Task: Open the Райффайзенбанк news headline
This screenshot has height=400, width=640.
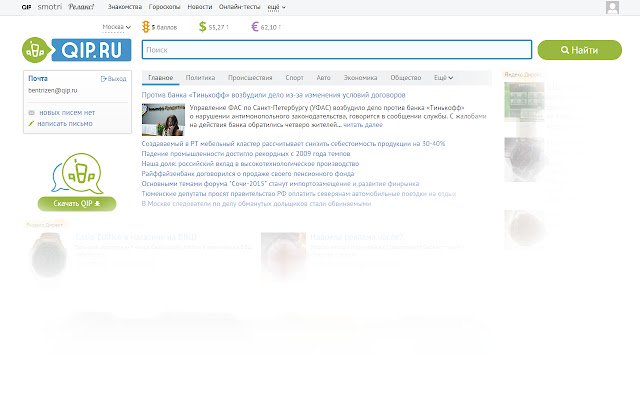Action: click(248, 173)
